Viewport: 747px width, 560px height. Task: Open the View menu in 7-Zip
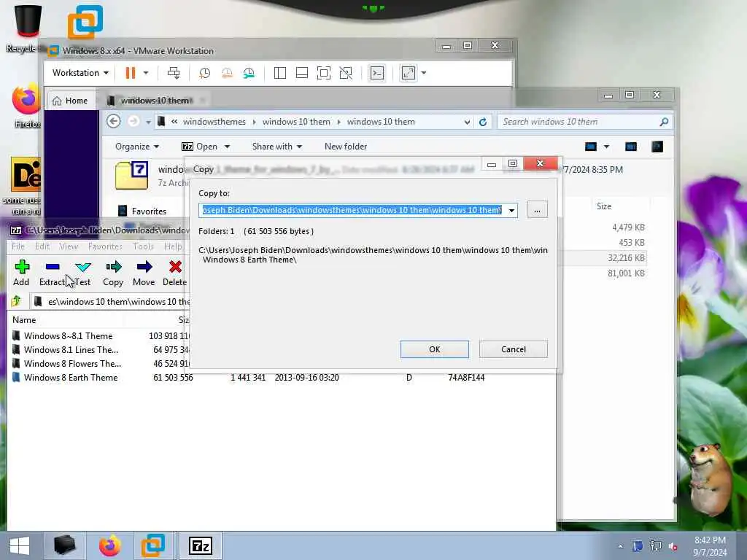tap(69, 246)
